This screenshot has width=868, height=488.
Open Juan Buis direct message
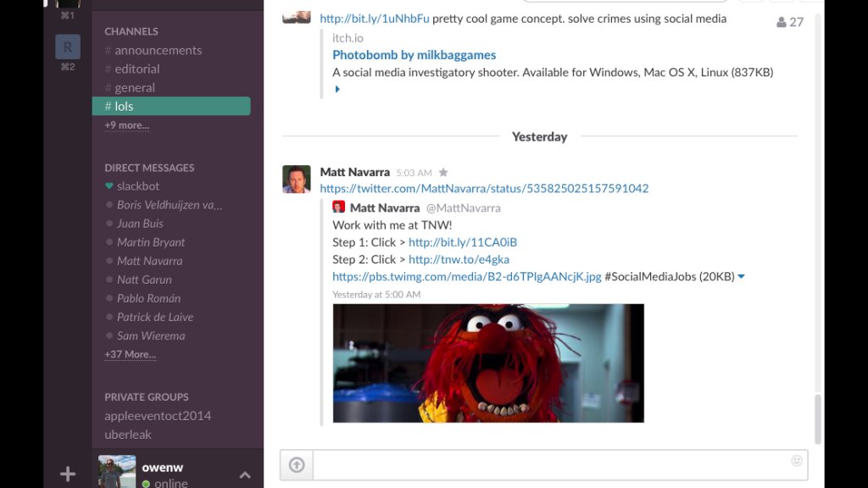(x=140, y=224)
